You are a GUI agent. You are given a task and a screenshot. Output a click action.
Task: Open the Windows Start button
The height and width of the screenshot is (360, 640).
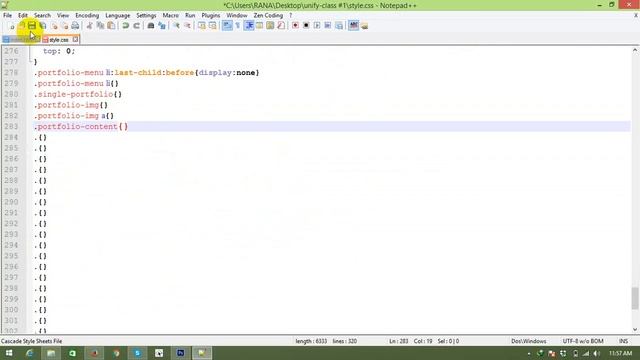coord(9,353)
